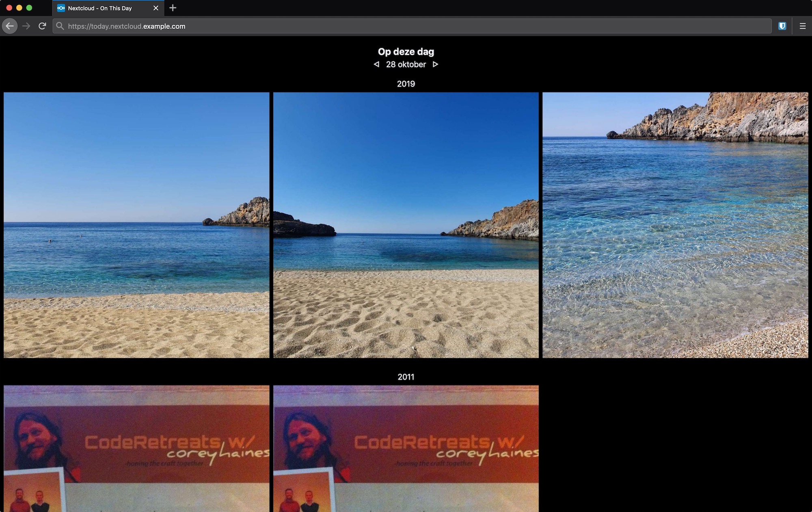Reload the page with refresh icon

point(42,26)
